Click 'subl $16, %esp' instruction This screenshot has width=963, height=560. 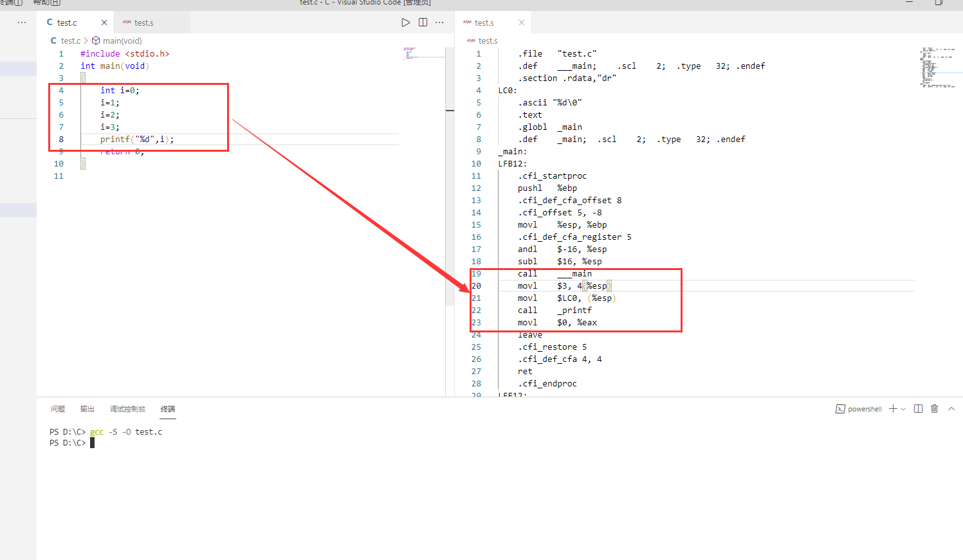coord(560,262)
